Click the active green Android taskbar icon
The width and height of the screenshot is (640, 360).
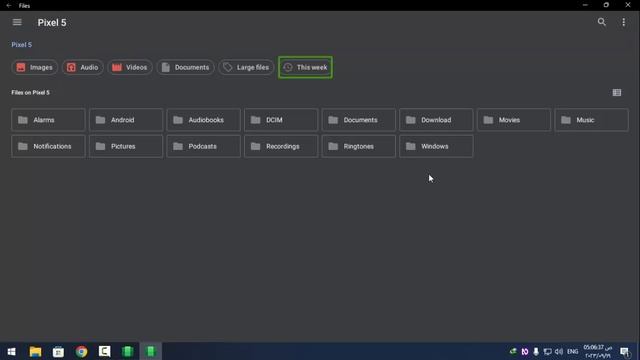click(151, 351)
